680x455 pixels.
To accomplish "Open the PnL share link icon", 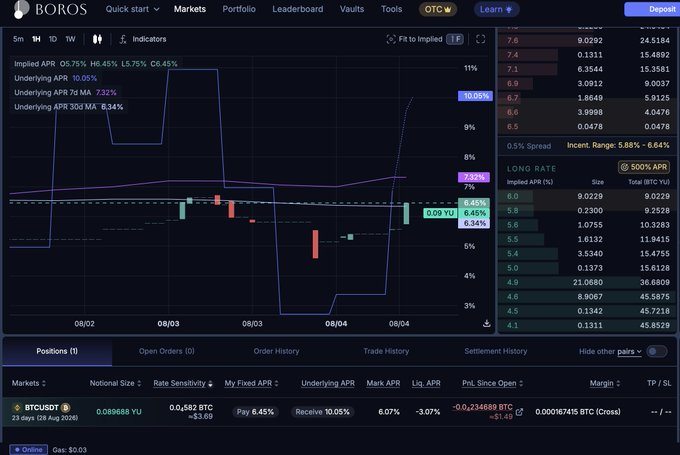I will point(520,412).
